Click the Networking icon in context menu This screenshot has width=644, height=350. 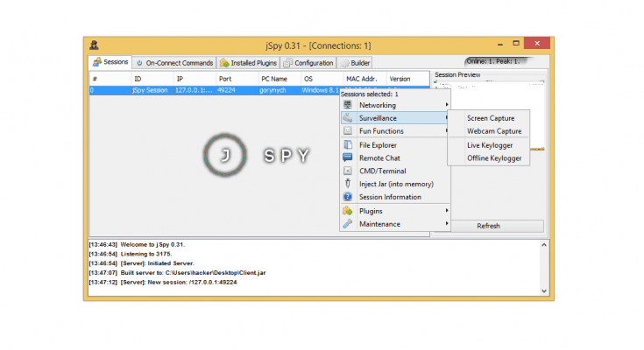pos(348,105)
